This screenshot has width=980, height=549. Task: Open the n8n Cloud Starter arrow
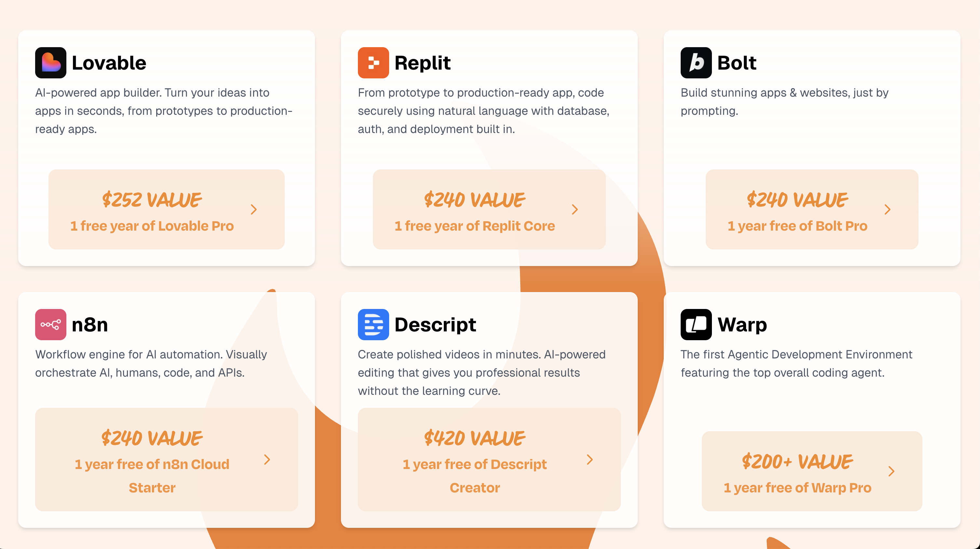(x=267, y=460)
